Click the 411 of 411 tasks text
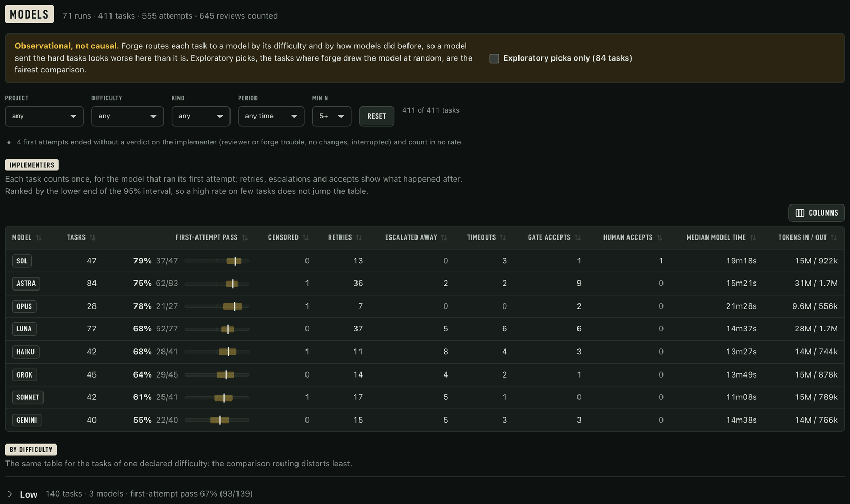The image size is (850, 504). click(x=431, y=110)
